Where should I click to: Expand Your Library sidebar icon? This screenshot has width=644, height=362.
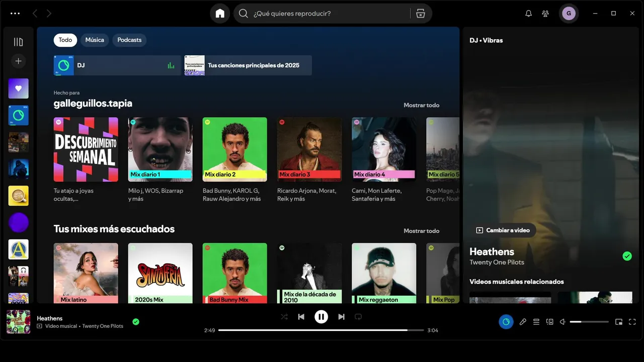pos(18,42)
